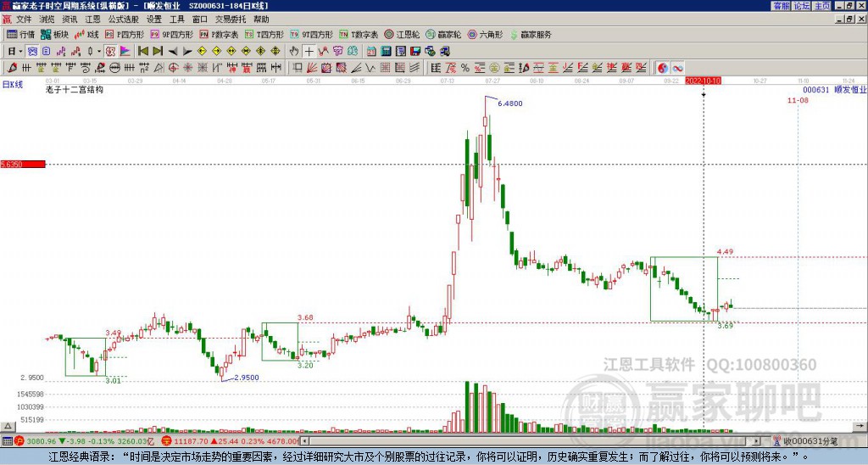Open 赢家服务 in the toolbar
This screenshot has height=465, width=868.
click(531, 34)
